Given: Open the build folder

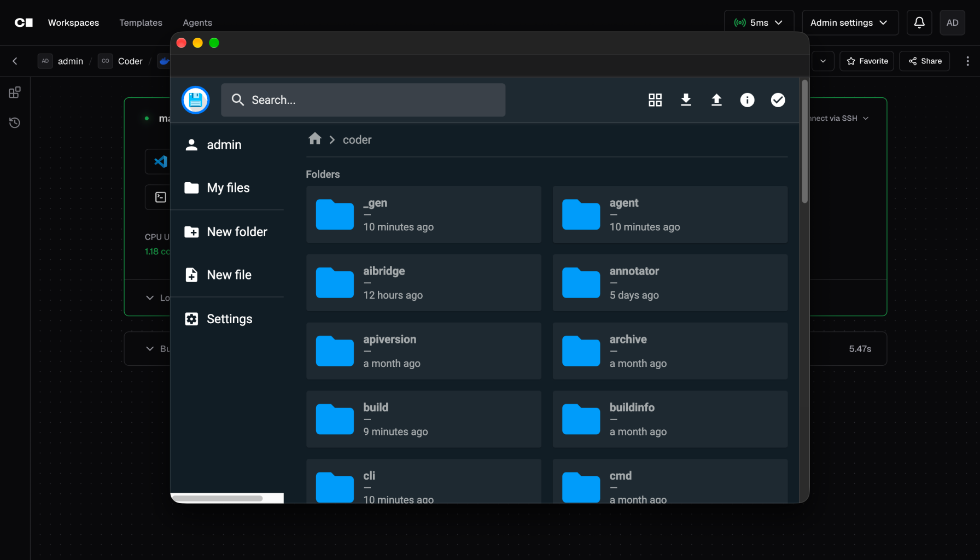Looking at the screenshot, I should coord(424,419).
